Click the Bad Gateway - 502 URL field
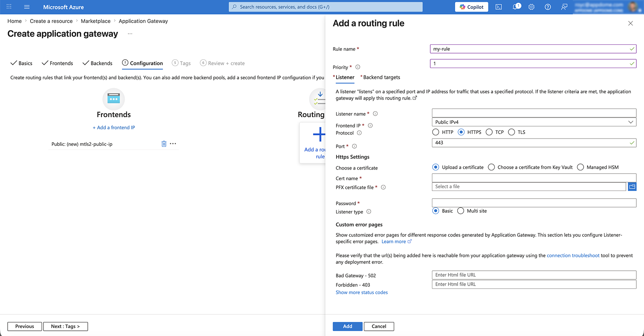Screen dimensions: 644x336 click(x=534, y=275)
